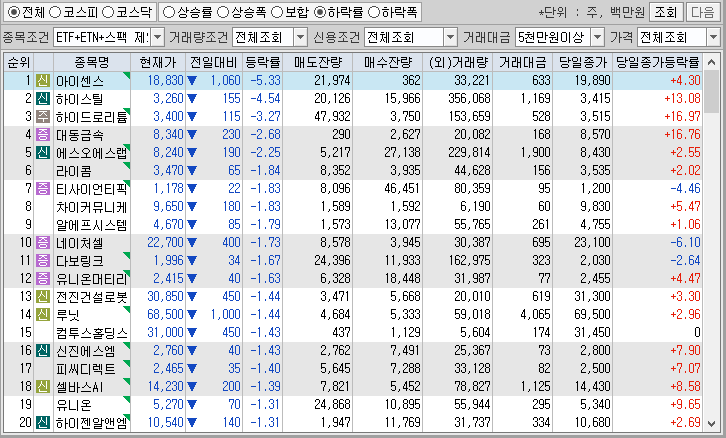The width and height of the screenshot is (726, 438).
Task: Click the down arrow in 대동금속 row
Action: click(192, 135)
